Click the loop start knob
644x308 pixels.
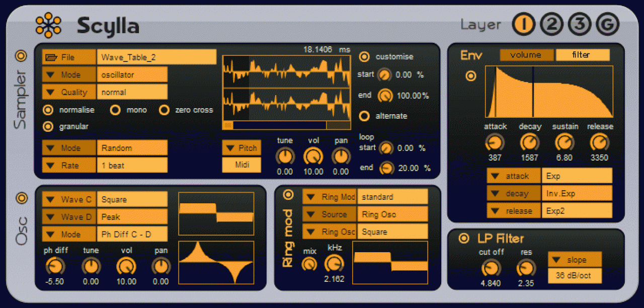[385, 148]
